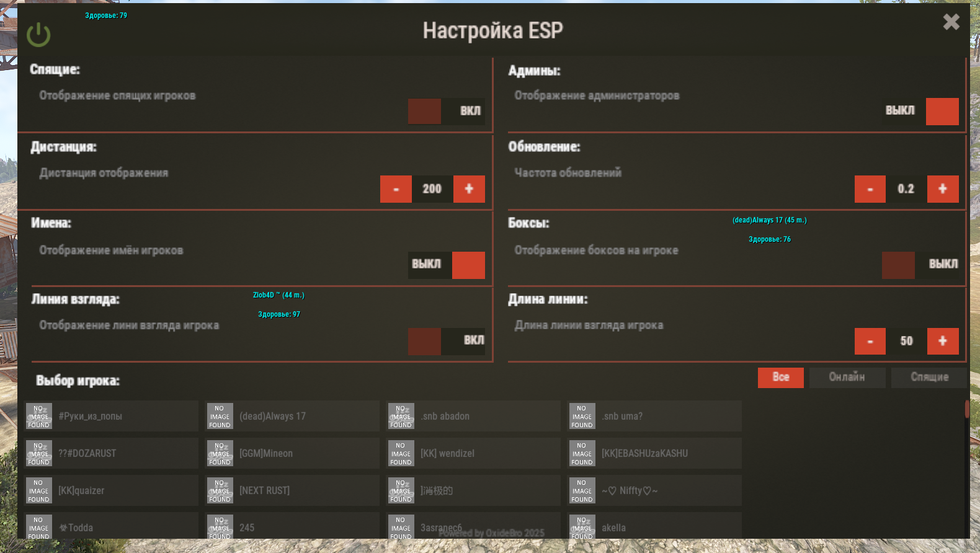Decrease view line length with minus
This screenshot has height=553, width=980.
[x=870, y=341]
